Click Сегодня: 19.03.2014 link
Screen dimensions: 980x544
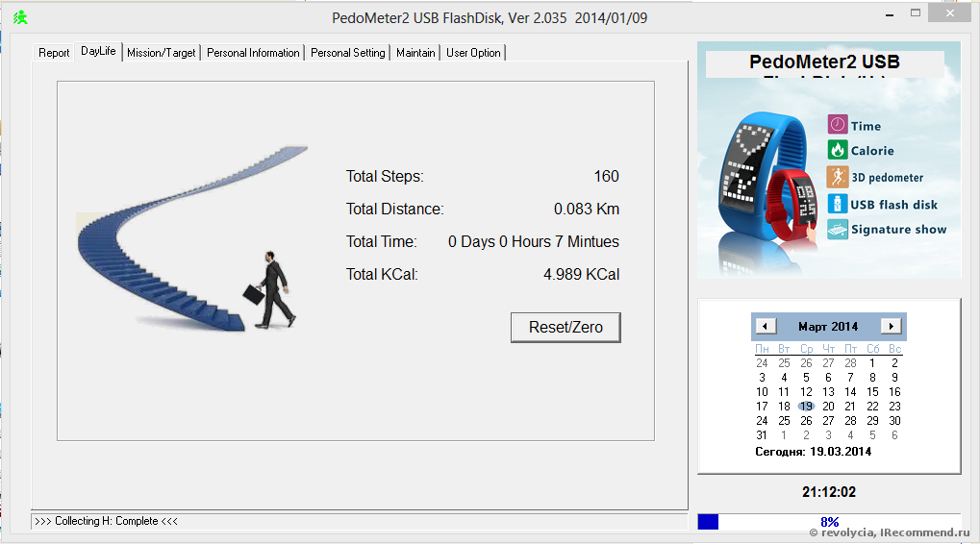[813, 452]
